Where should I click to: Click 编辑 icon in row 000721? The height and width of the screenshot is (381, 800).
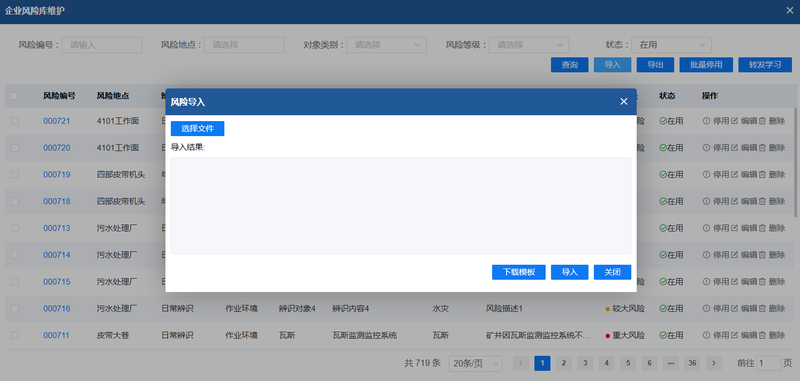click(735, 121)
